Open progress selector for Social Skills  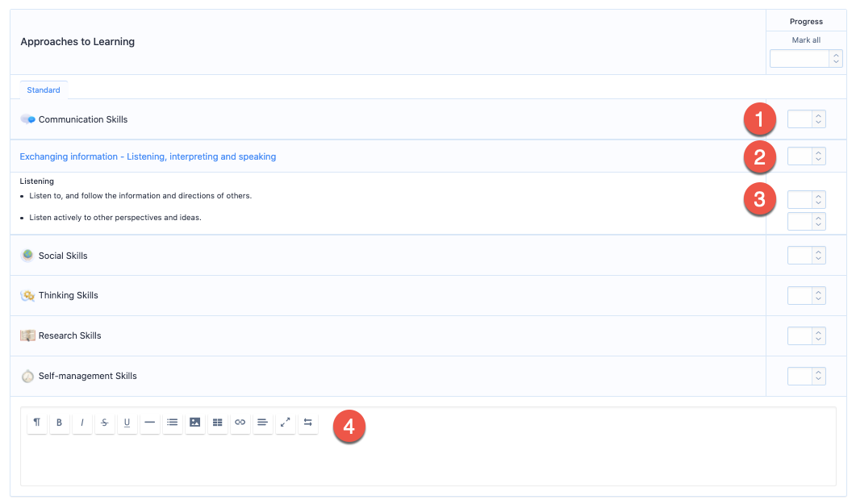coord(806,256)
